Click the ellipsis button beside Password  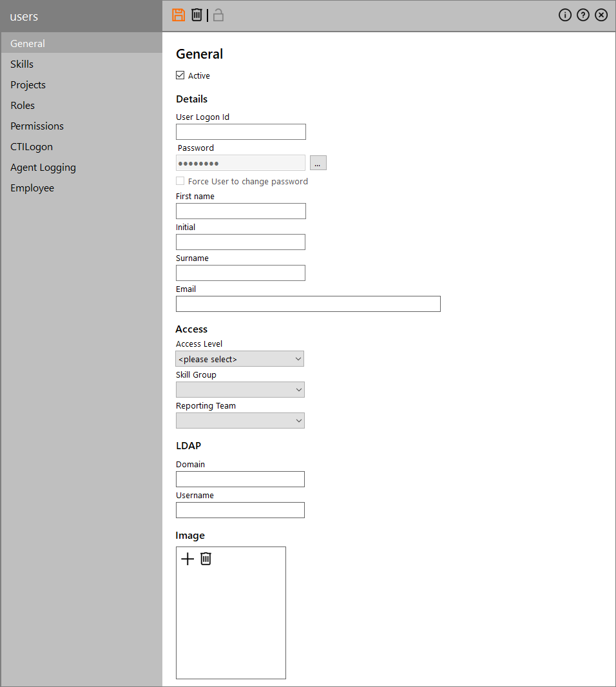[318, 162]
